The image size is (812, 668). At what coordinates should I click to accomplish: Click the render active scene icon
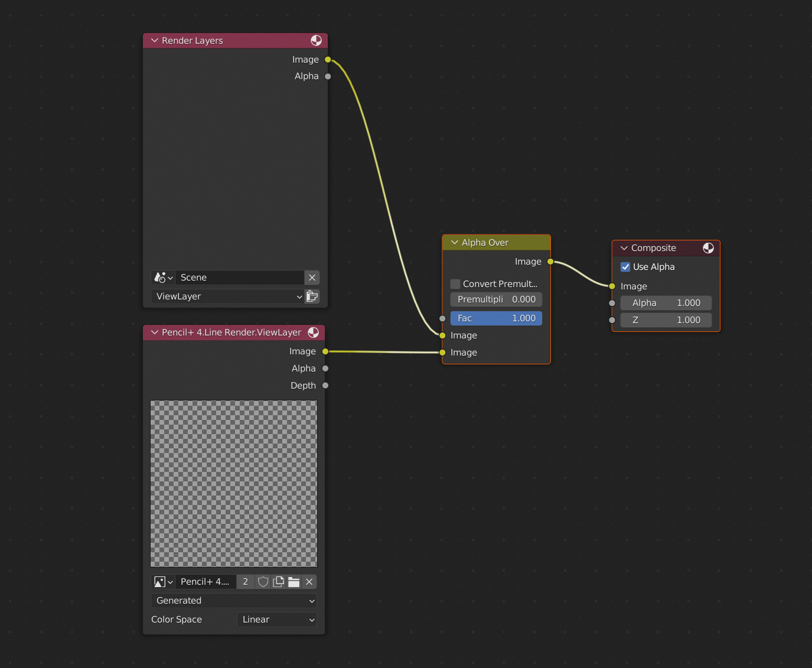coord(312,296)
